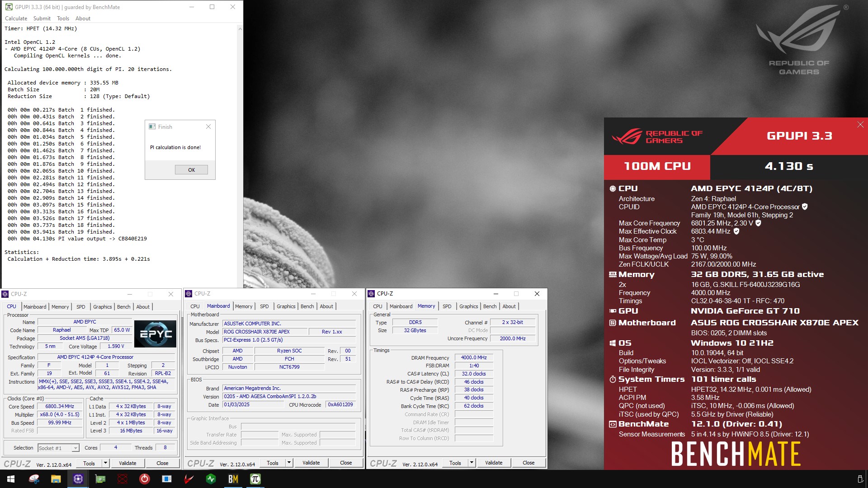Switch to GPUPI pi taskbar icon

pos(255,479)
